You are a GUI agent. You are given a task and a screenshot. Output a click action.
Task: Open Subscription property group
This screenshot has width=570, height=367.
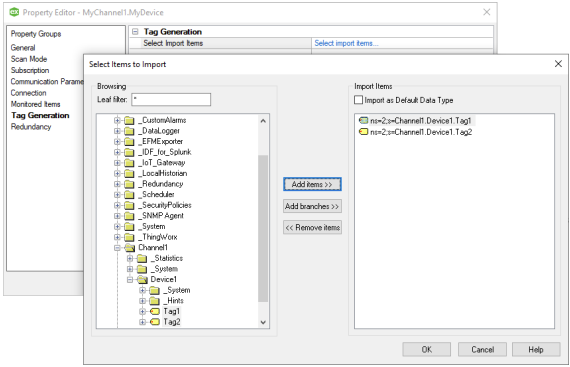tap(30, 70)
